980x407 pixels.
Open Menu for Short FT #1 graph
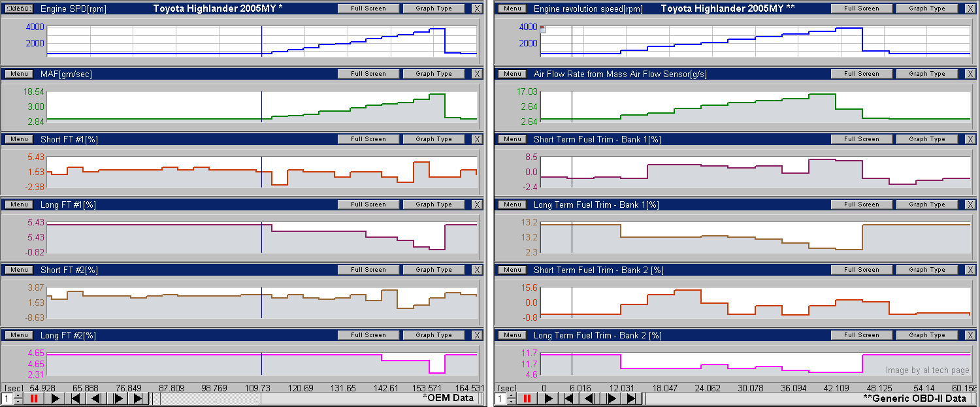click(x=19, y=139)
